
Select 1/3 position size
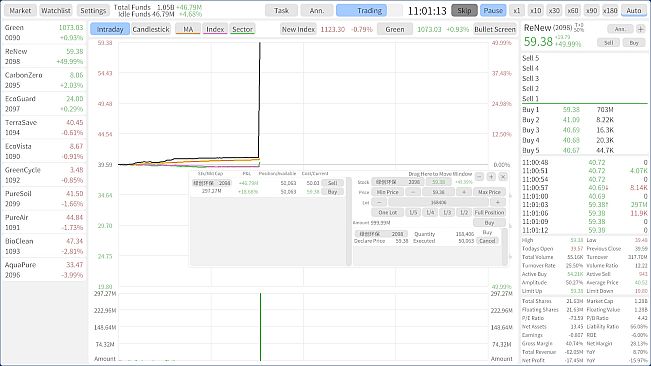[x=447, y=212]
